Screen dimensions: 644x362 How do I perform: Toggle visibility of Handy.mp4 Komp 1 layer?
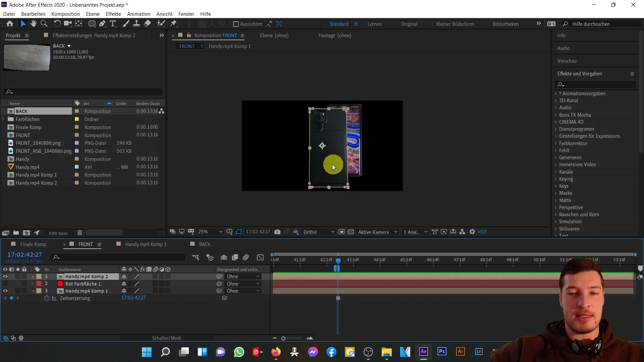[x=5, y=291]
